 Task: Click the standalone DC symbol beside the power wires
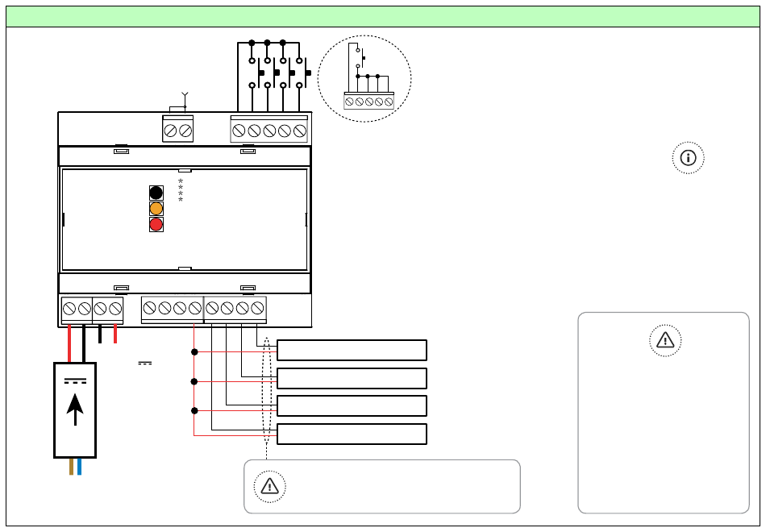[x=145, y=363]
